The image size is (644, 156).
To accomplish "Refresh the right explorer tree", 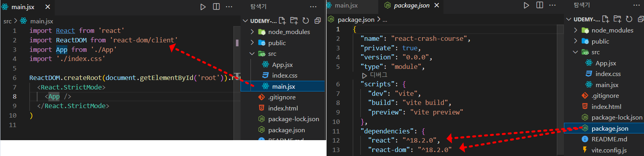I will (x=629, y=19).
